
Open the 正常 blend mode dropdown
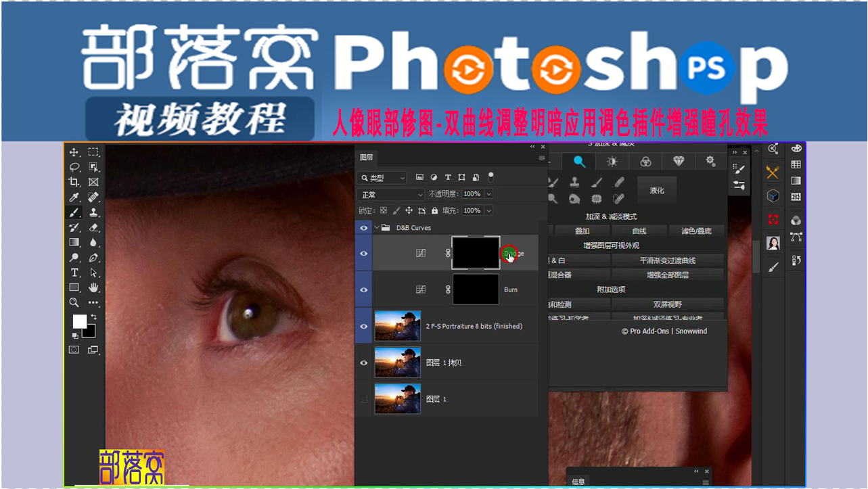[390, 194]
